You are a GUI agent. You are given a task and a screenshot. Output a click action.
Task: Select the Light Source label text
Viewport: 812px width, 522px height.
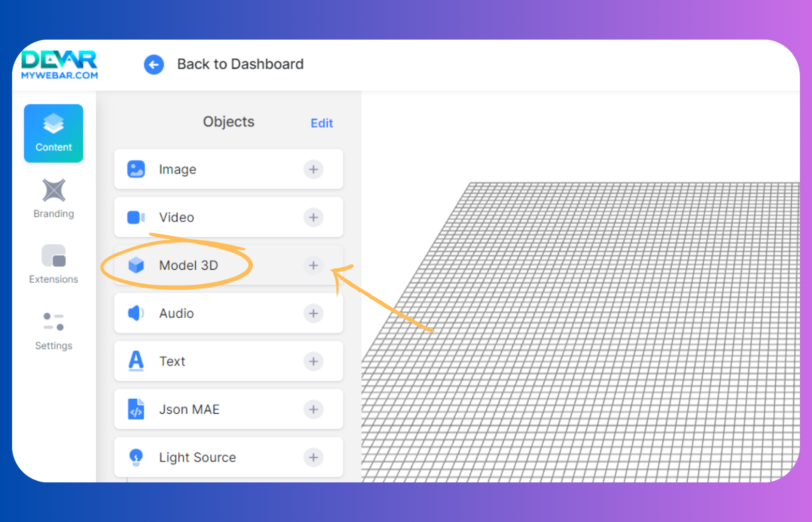point(197,457)
